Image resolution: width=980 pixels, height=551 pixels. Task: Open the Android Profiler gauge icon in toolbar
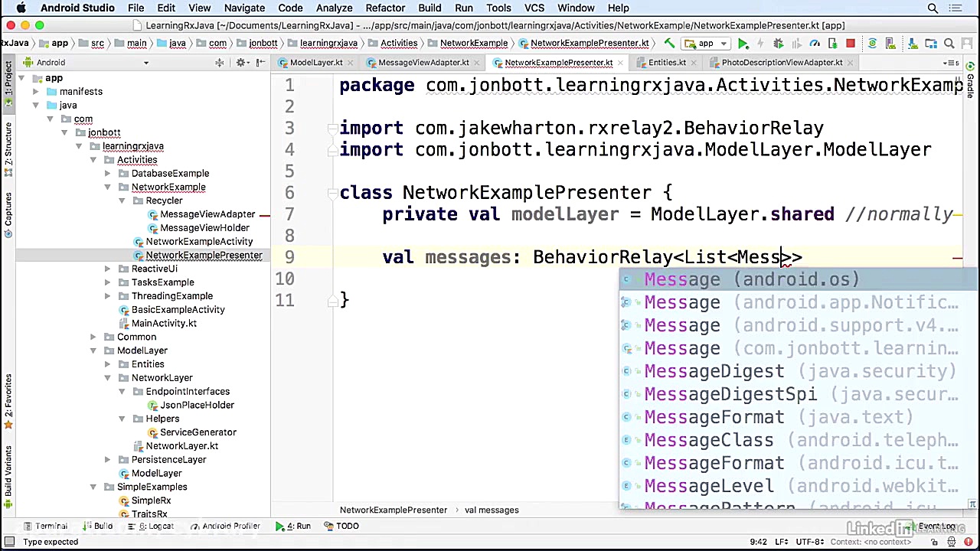click(815, 44)
